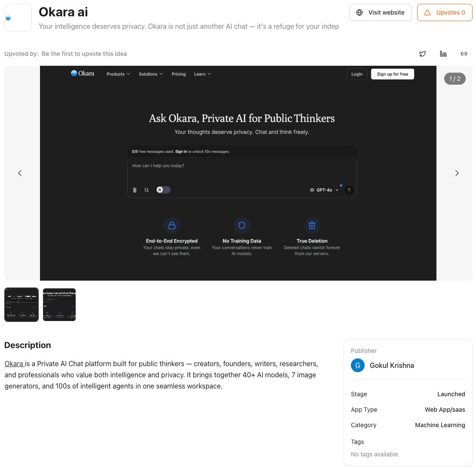Image resolution: width=476 pixels, height=468 pixels.
Task: Click Be the first to upvote this idea
Action: (84, 54)
